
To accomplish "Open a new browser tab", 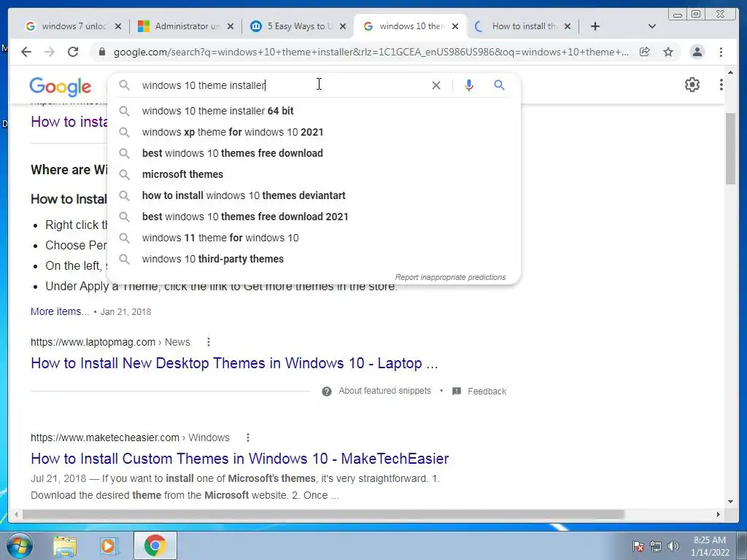I will coord(595,26).
